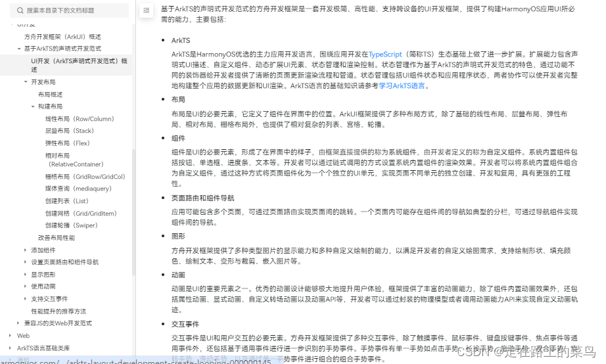Open 方舟开发框架（ArkUI）概述 page
Image resolution: width=606 pixels, height=364 pixels.
pos(62,37)
